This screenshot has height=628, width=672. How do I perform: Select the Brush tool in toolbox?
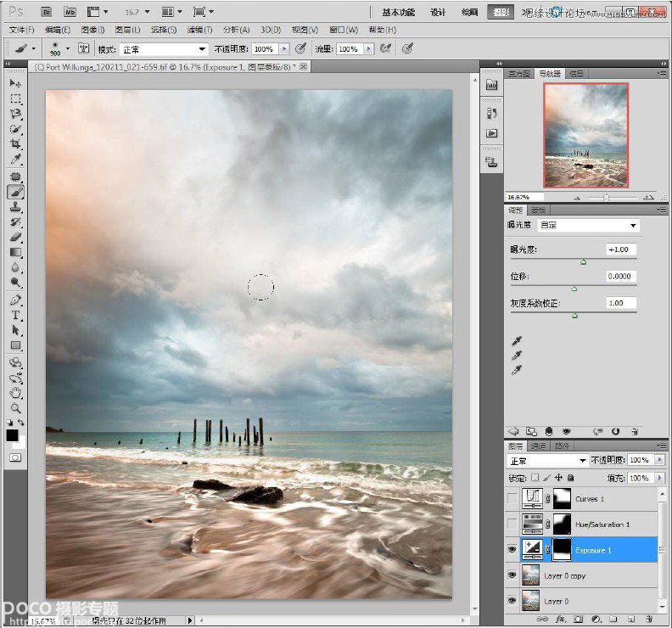[x=15, y=192]
